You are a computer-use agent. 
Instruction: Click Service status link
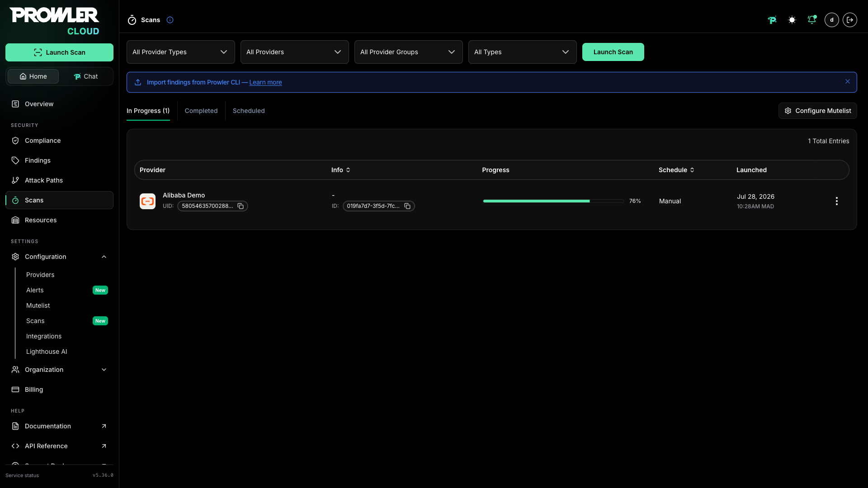coord(22,475)
